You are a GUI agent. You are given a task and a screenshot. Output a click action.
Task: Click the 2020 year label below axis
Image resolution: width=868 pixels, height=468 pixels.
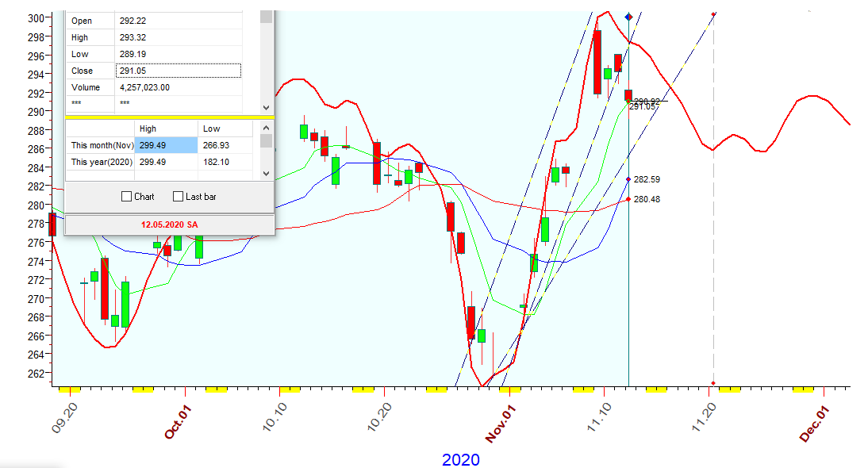point(460,459)
